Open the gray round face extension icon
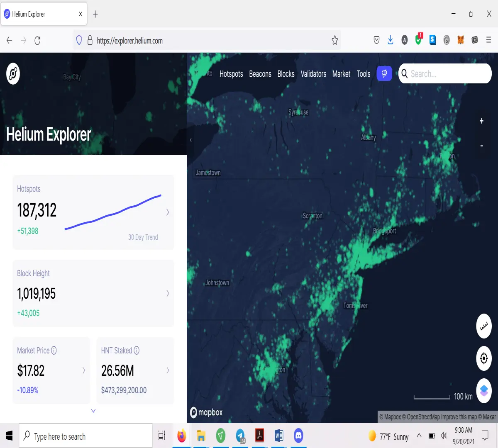The width and height of the screenshot is (498, 448). [447, 40]
